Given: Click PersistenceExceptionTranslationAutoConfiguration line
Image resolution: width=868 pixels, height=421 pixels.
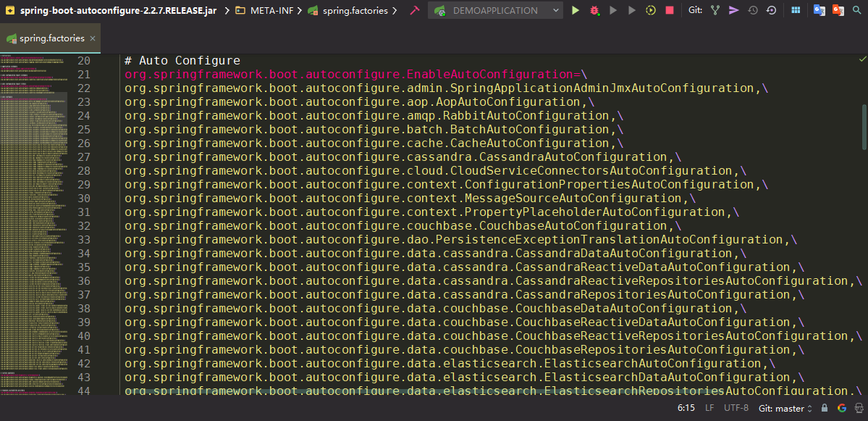Looking at the screenshot, I should click(x=460, y=239).
